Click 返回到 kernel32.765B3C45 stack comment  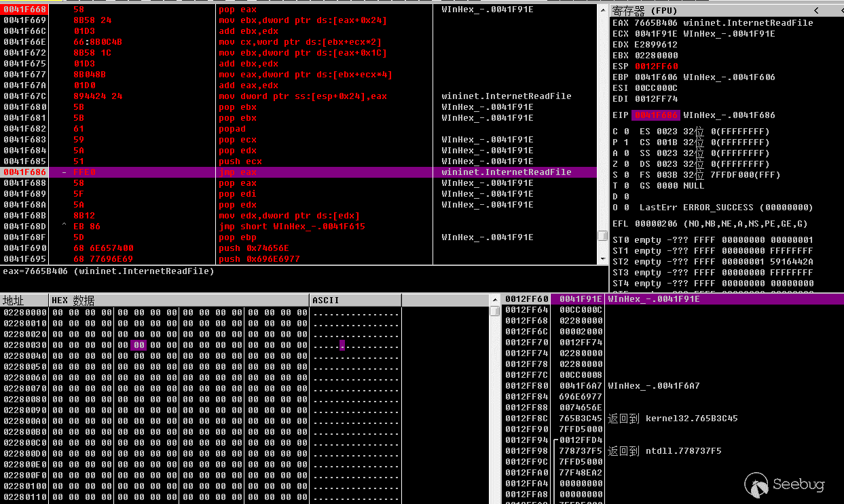pyautogui.click(x=672, y=419)
